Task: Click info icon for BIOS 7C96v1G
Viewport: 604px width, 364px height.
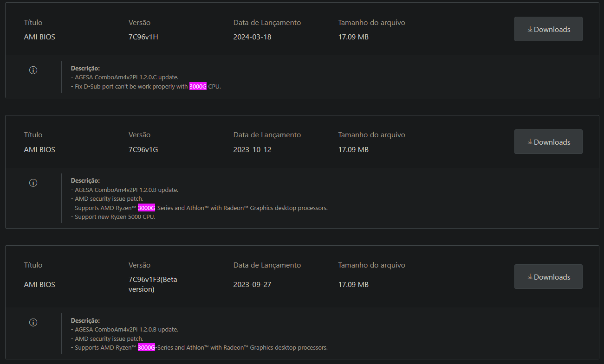Action: pos(33,183)
